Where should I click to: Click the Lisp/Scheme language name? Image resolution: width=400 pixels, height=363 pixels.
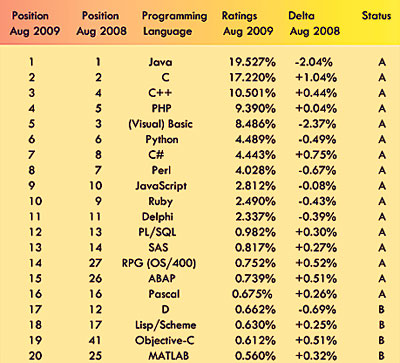166,325
